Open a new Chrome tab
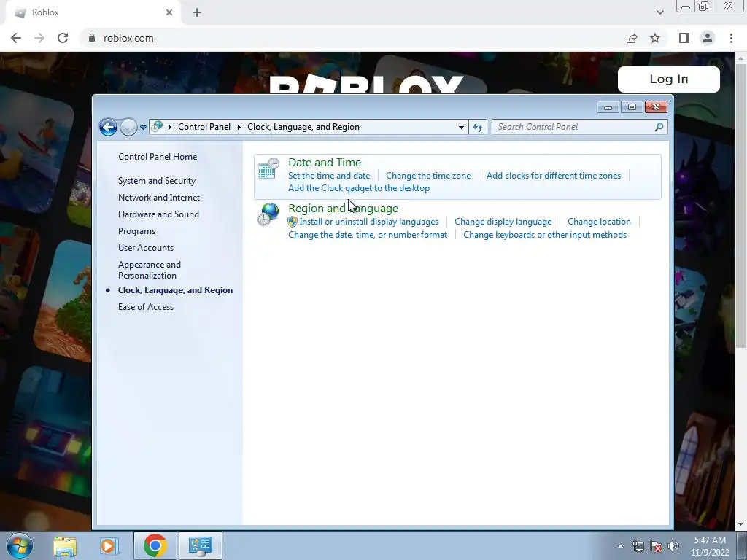747x560 pixels. (197, 12)
